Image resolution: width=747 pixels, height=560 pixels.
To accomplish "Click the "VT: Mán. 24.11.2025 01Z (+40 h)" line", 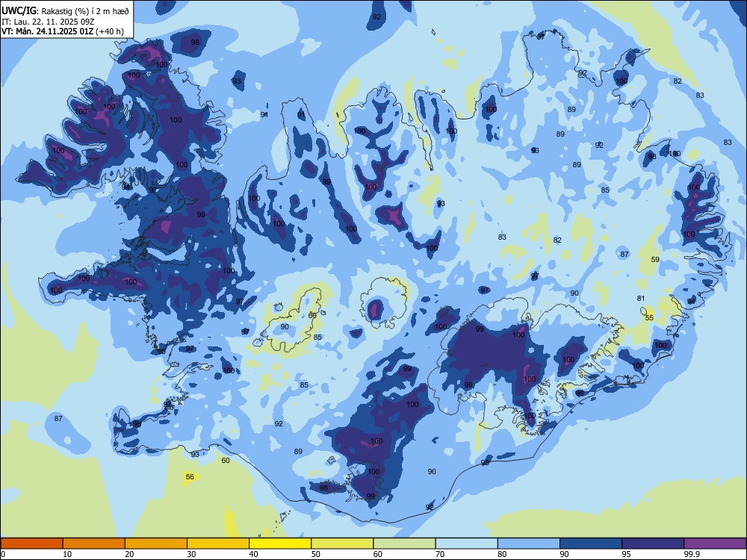I will click(x=63, y=31).
